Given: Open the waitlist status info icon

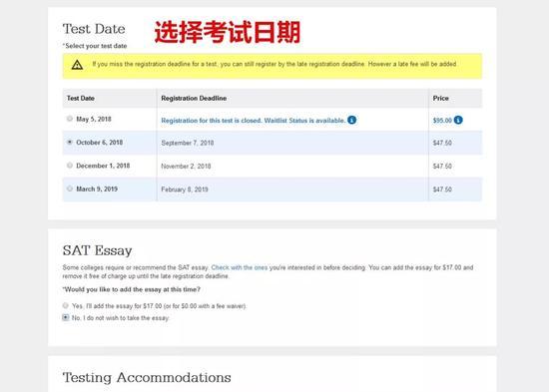Looking at the screenshot, I should 352,120.
